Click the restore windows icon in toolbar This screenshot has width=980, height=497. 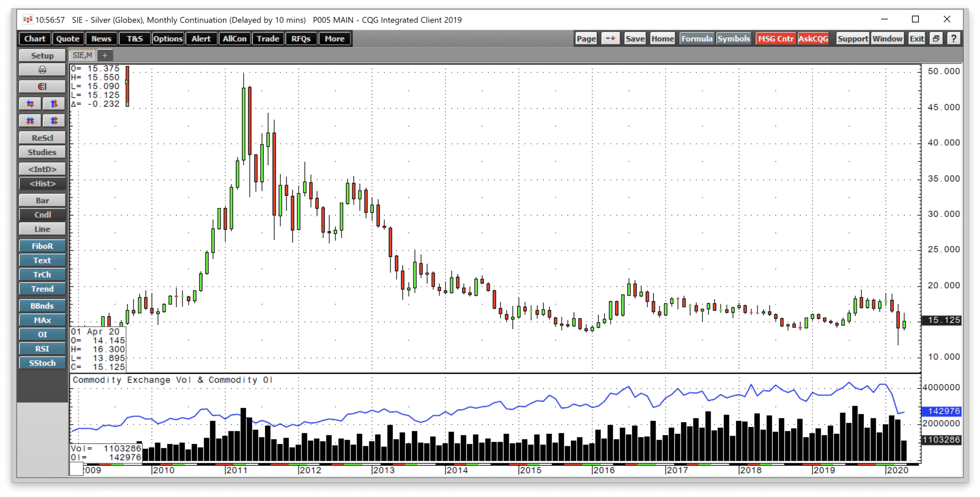(x=936, y=39)
